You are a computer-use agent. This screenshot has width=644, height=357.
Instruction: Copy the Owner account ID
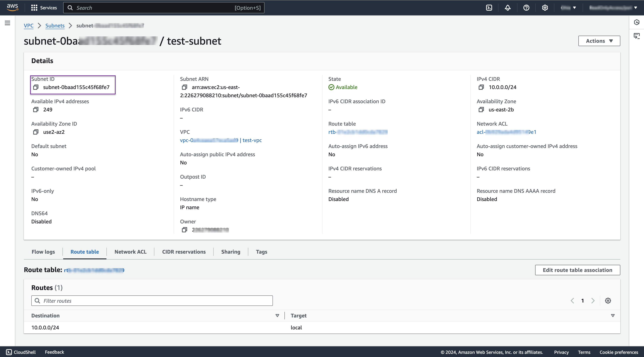pyautogui.click(x=185, y=230)
